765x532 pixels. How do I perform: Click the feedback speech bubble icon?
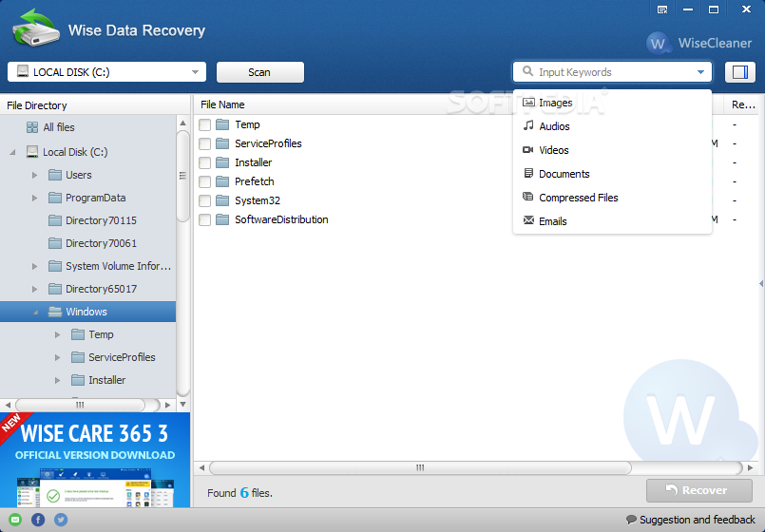pos(631,520)
